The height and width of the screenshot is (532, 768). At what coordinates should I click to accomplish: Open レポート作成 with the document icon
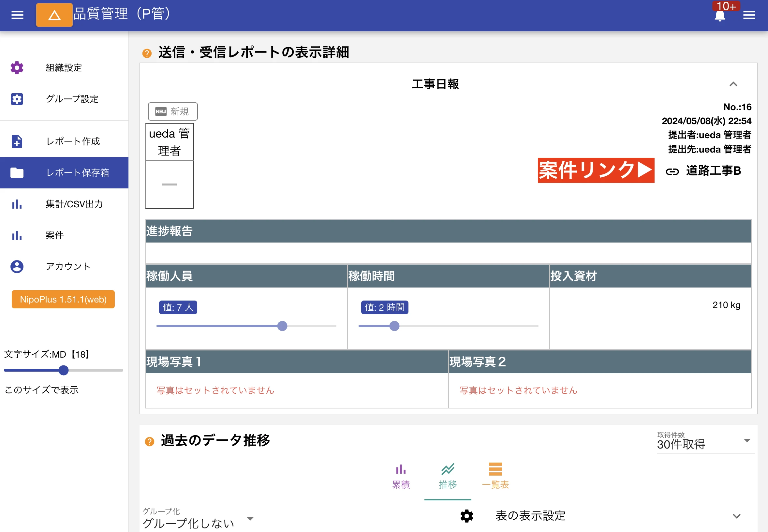pyautogui.click(x=17, y=142)
